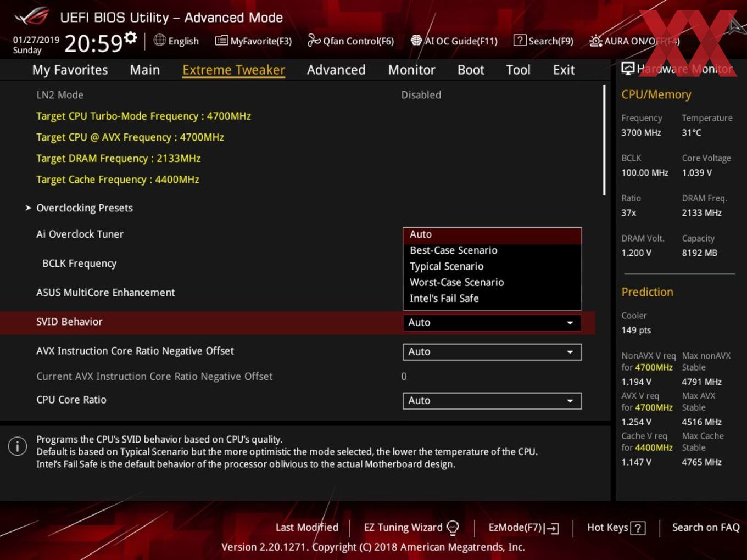The height and width of the screenshot is (560, 747).
Task: Select Intel's Fail Safe option
Action: click(x=492, y=298)
